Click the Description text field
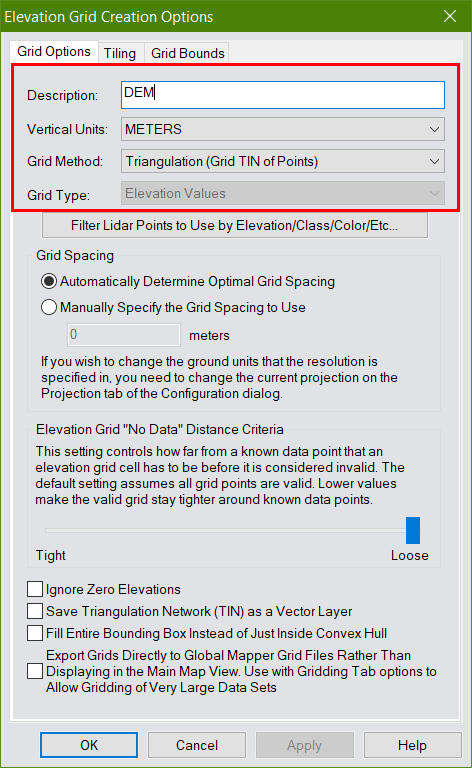This screenshot has width=472, height=768. pos(283,95)
